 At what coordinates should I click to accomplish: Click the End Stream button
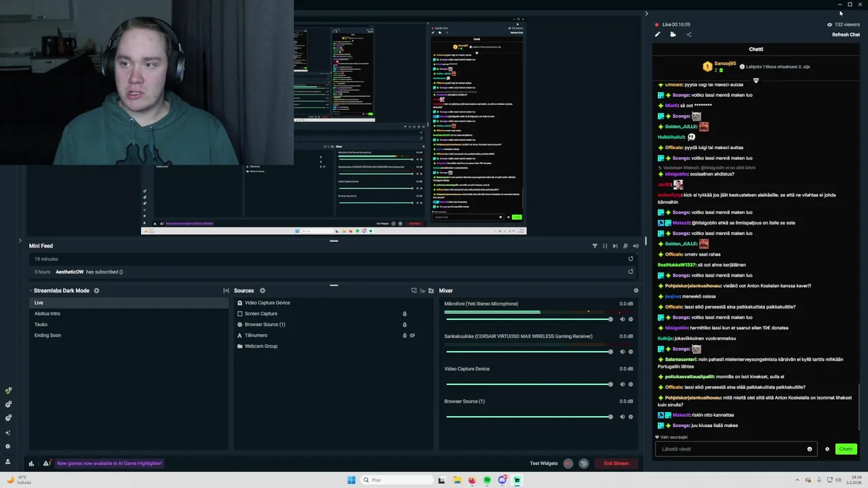coord(616,464)
